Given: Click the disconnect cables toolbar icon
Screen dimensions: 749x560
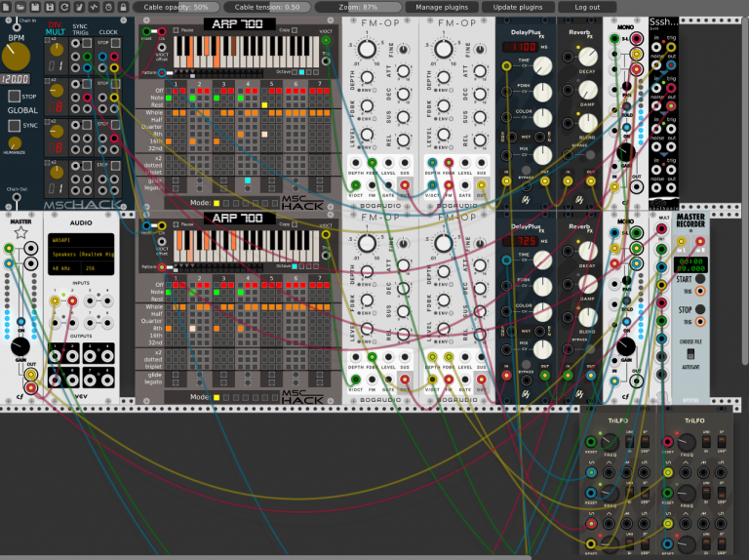Looking at the screenshot, I should point(79,7).
